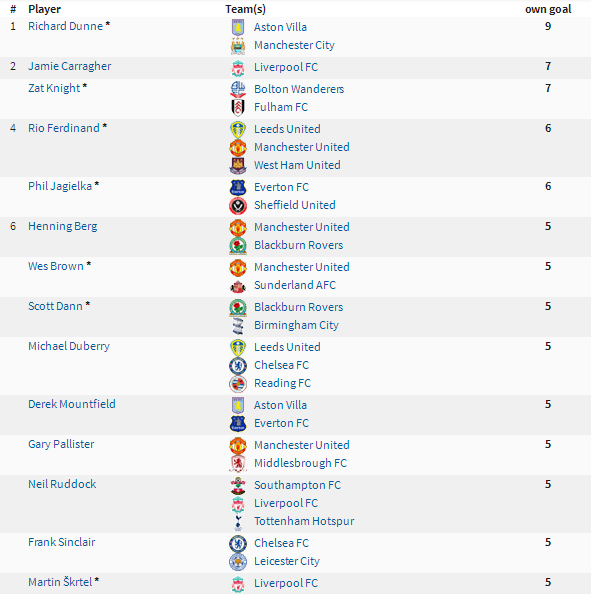Click the Sunderland AFC crest icon

(238, 285)
